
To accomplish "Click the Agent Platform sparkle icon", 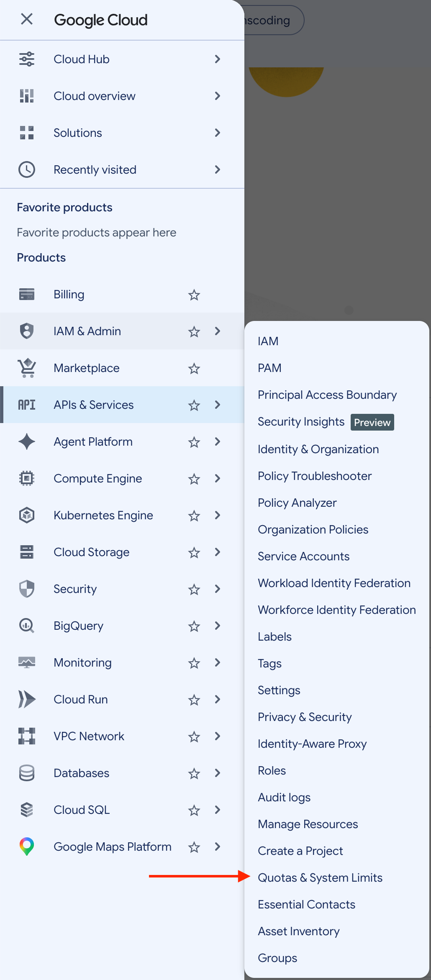I will 27,441.
